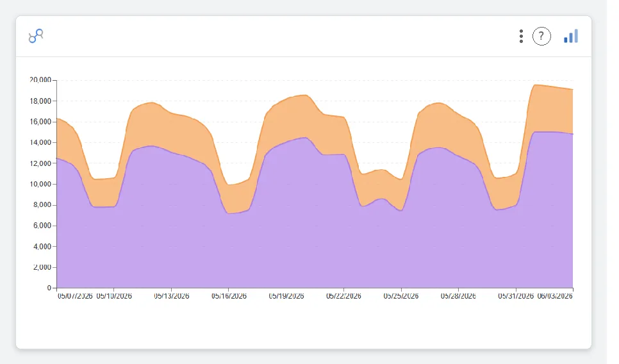Click the 14,000 y-axis label

tap(40, 142)
